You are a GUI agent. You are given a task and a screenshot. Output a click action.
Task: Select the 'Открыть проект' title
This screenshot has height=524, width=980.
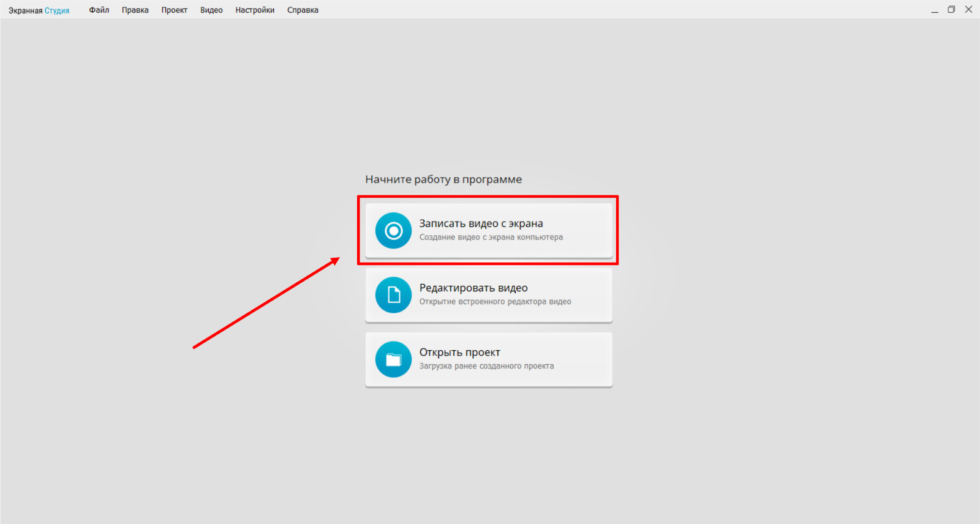click(x=459, y=352)
